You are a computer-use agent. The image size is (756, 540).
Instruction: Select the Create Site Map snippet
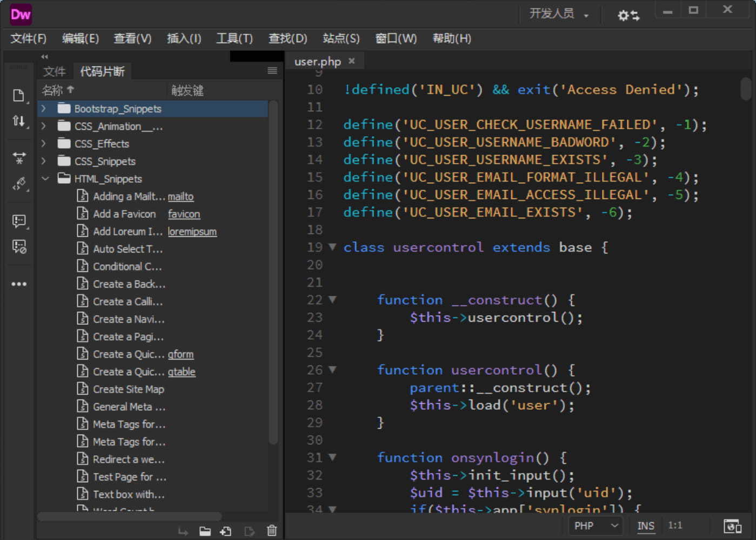[128, 389]
